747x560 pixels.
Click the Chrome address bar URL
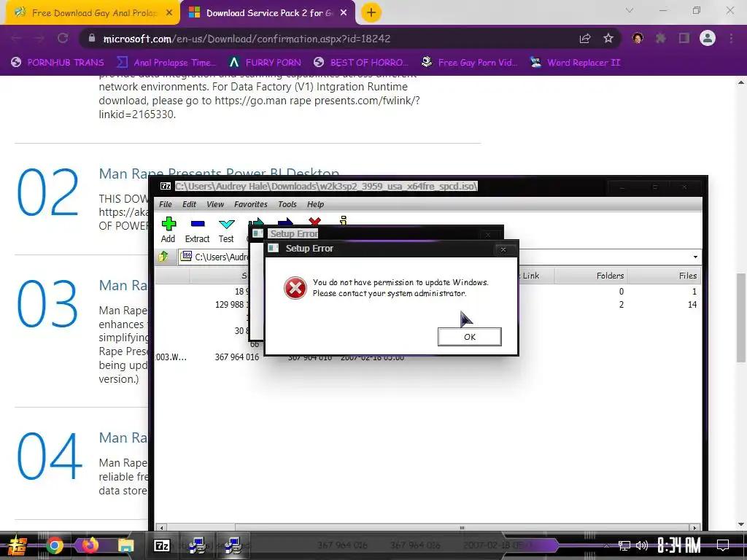[247, 39]
